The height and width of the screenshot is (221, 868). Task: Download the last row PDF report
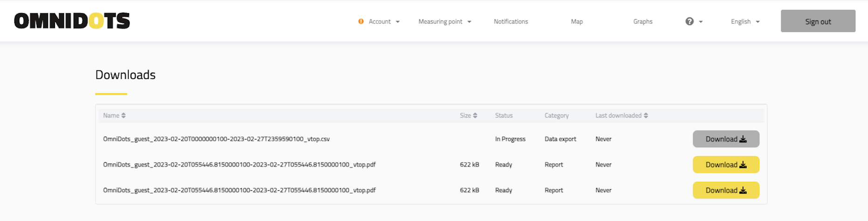725,190
